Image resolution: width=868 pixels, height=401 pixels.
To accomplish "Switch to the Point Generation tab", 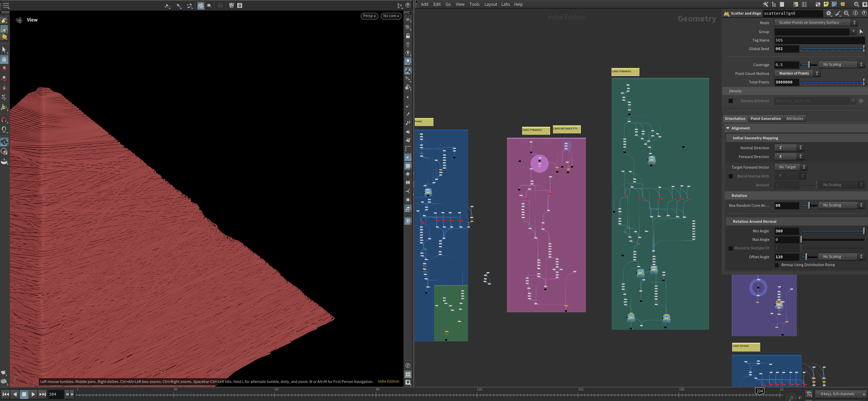I will (765, 119).
